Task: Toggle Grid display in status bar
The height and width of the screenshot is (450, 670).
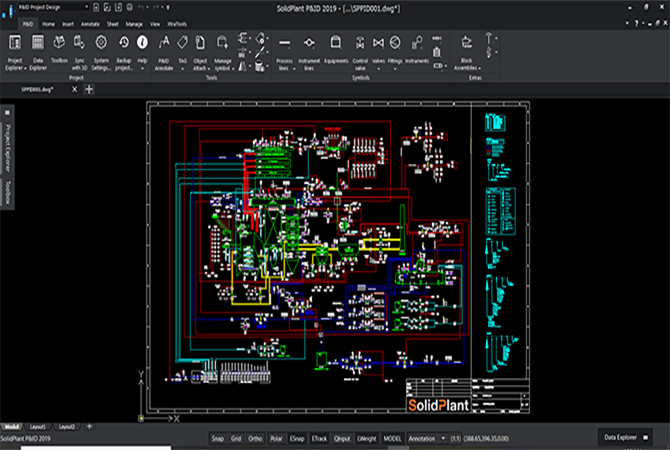Action: (236, 438)
